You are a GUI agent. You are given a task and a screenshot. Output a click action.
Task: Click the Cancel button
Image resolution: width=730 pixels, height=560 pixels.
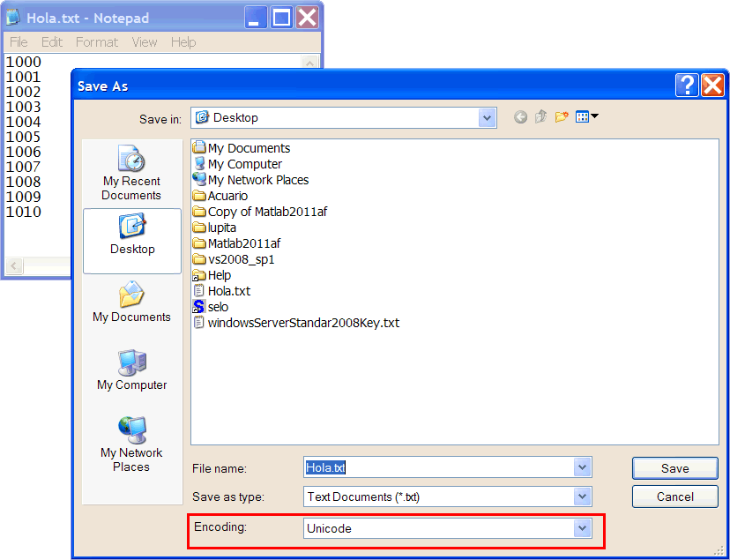coord(675,497)
